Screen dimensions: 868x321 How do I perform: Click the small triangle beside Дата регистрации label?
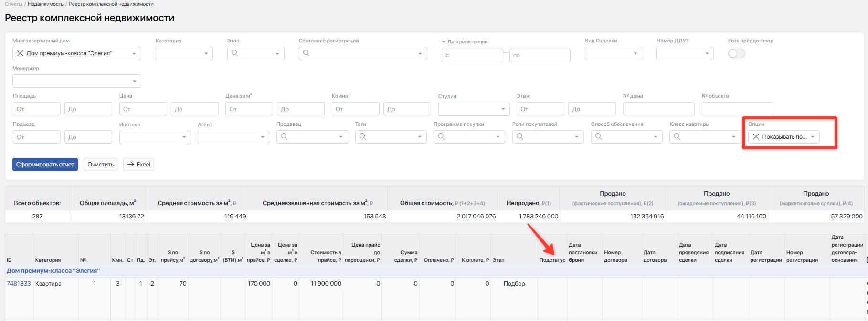tap(444, 42)
